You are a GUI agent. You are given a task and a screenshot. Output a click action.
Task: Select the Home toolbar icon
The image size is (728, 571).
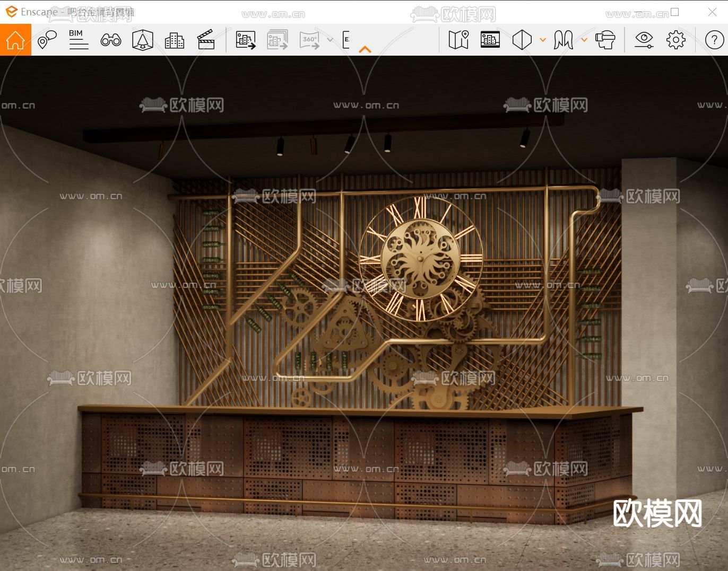pyautogui.click(x=14, y=40)
